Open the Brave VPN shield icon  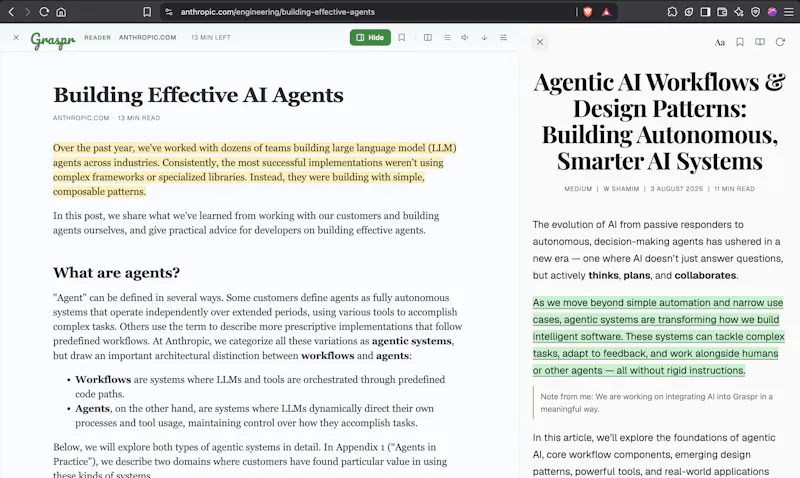point(756,12)
